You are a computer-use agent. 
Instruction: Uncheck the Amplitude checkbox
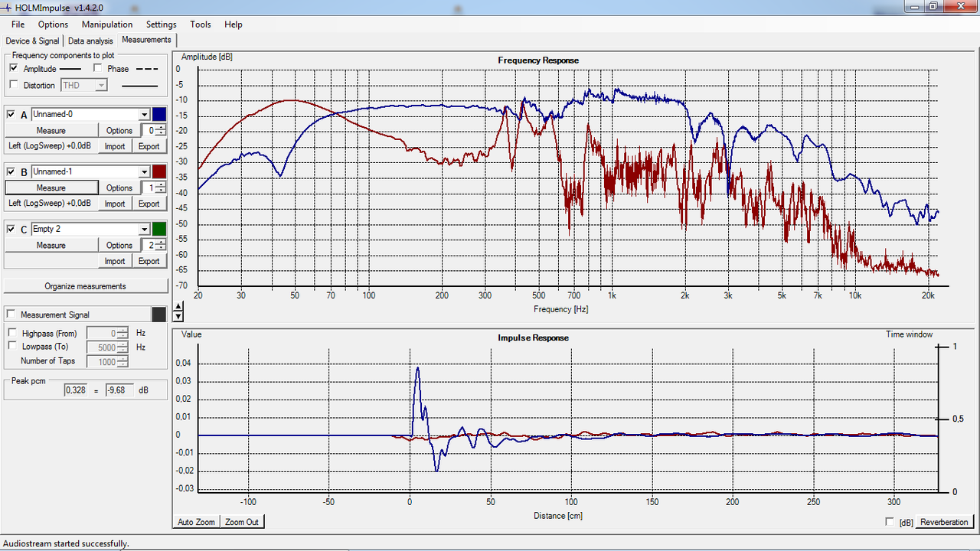coord(14,68)
